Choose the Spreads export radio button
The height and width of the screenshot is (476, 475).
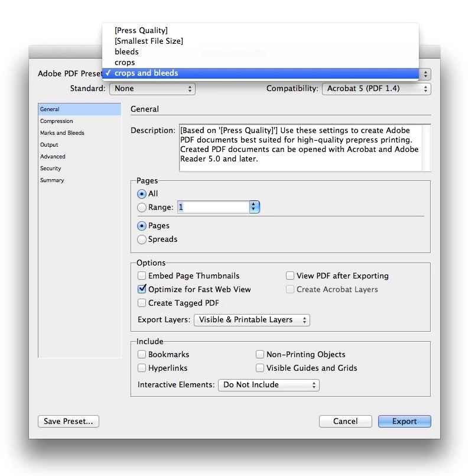[x=142, y=239]
